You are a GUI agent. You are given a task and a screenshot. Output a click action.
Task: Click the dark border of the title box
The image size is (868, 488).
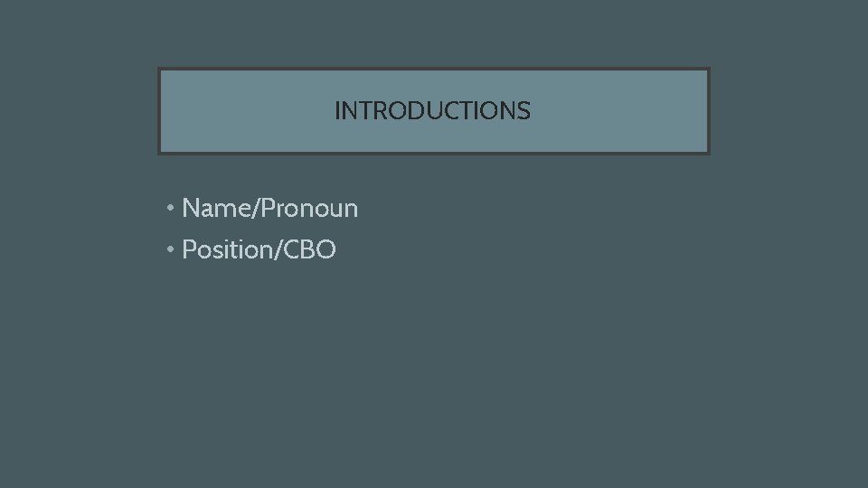[433, 70]
